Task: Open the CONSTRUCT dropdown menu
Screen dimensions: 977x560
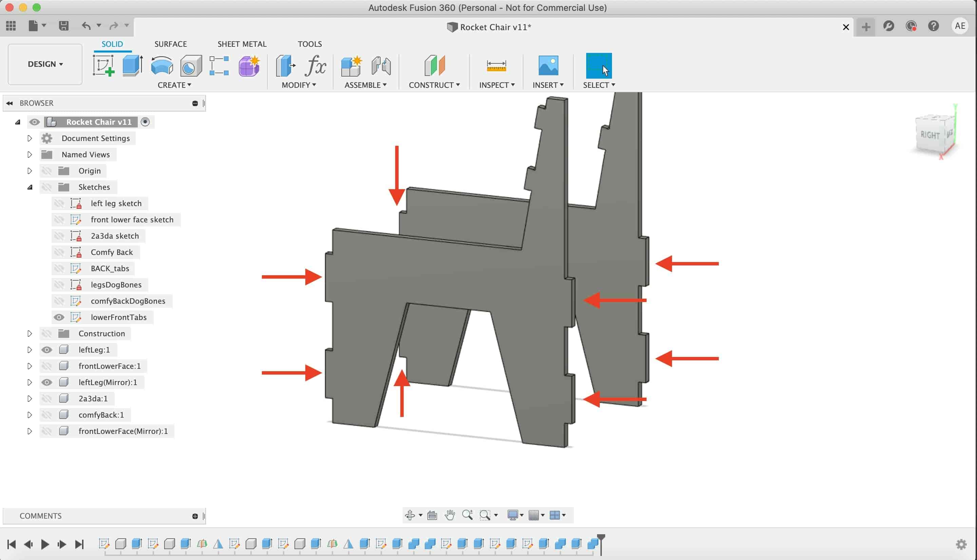Action: [434, 85]
